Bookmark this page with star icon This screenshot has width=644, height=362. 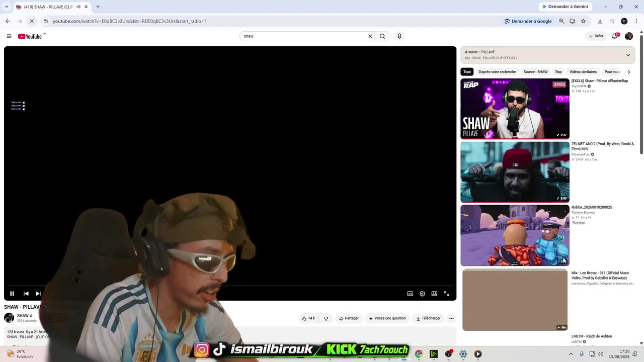[x=584, y=21]
